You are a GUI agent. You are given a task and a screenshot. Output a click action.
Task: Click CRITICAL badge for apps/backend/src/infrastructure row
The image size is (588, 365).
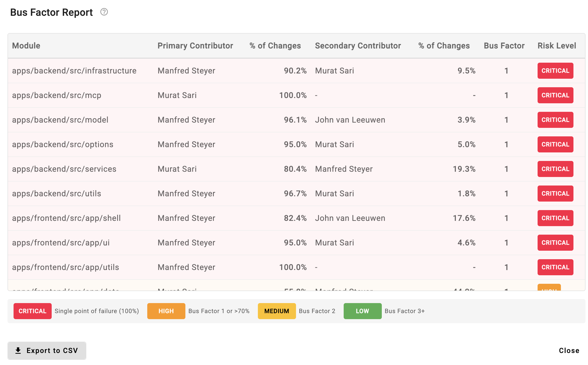tap(555, 71)
